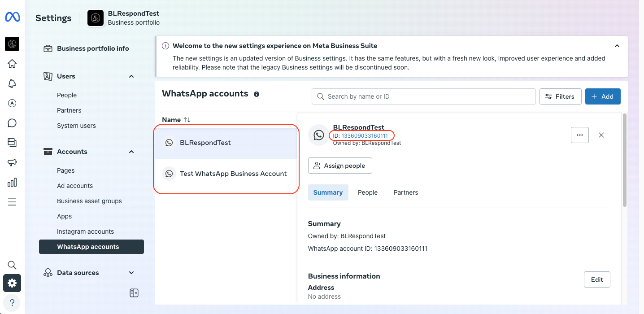
Task: Open notifications bell in left rail
Action: pos(12,83)
